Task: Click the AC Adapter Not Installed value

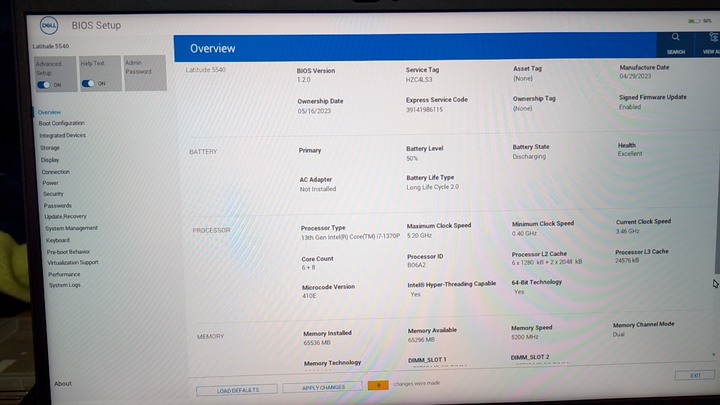Action: (x=318, y=189)
